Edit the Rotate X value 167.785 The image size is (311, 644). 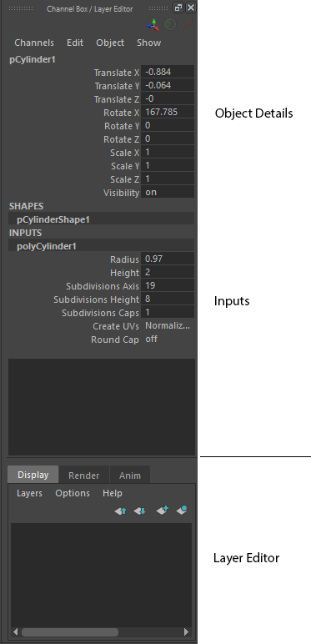(168, 112)
